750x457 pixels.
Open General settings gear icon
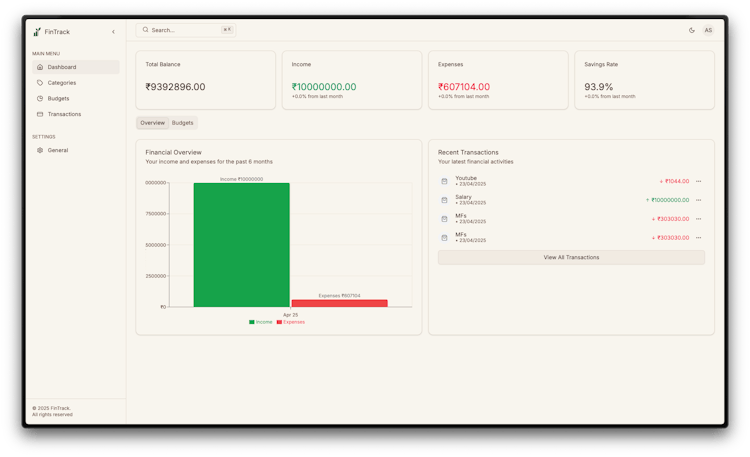pos(40,150)
